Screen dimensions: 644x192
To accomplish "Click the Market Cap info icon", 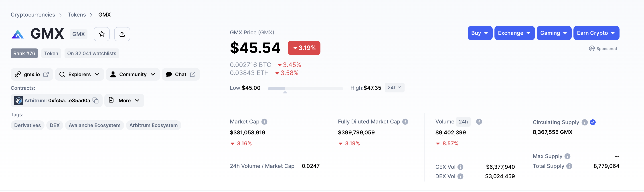I will [264, 122].
